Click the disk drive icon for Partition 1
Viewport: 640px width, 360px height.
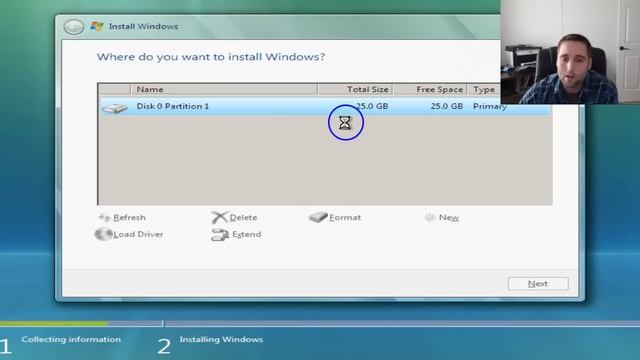click(x=115, y=108)
